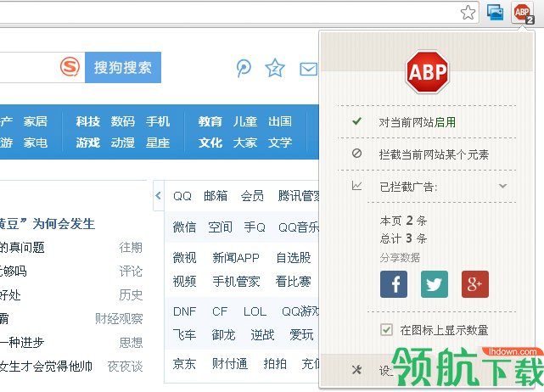
Task: Click the green check icon beside 对当前网站启用
Action: tap(356, 121)
